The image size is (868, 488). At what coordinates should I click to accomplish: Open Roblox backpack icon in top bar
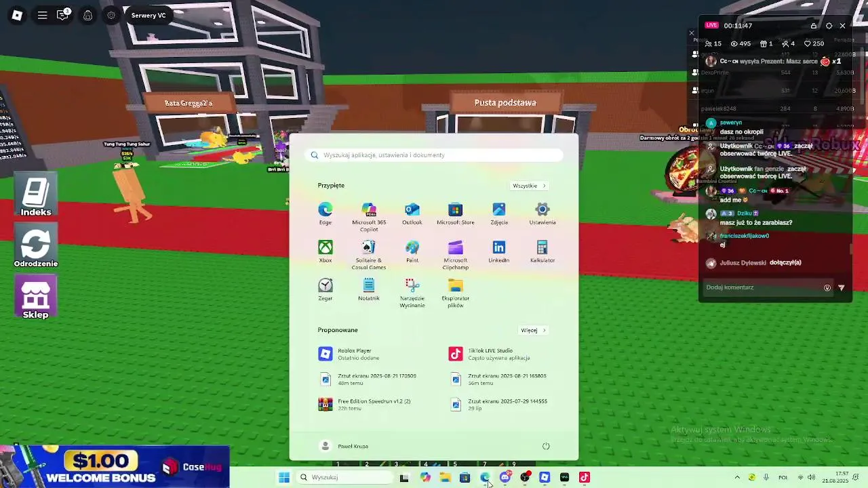[87, 15]
